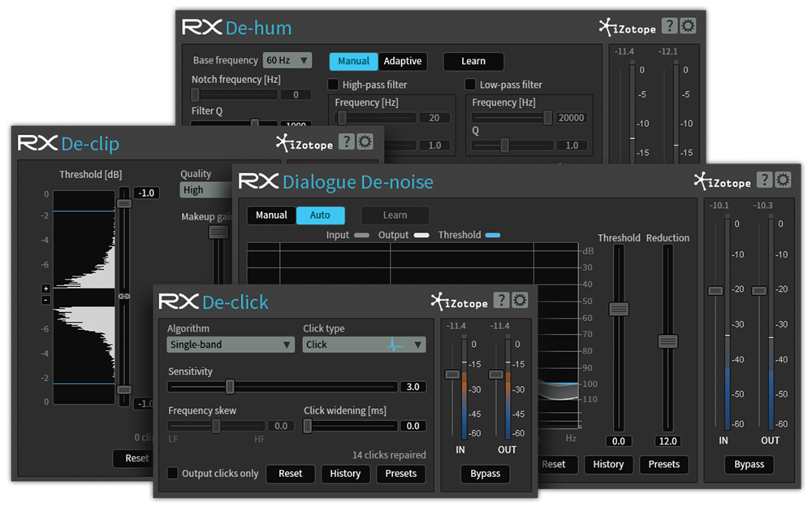Viewport: 812px width, 508px height.
Task: Click De-hum low-pass frequency value 20000
Action: point(571,118)
